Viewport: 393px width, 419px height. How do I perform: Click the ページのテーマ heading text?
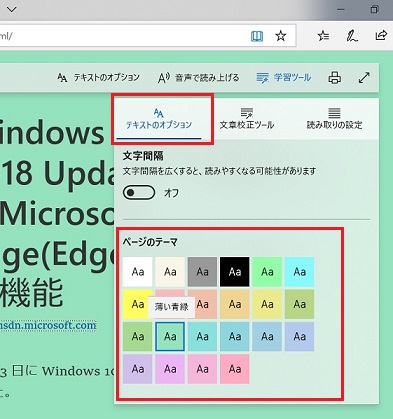[150, 242]
